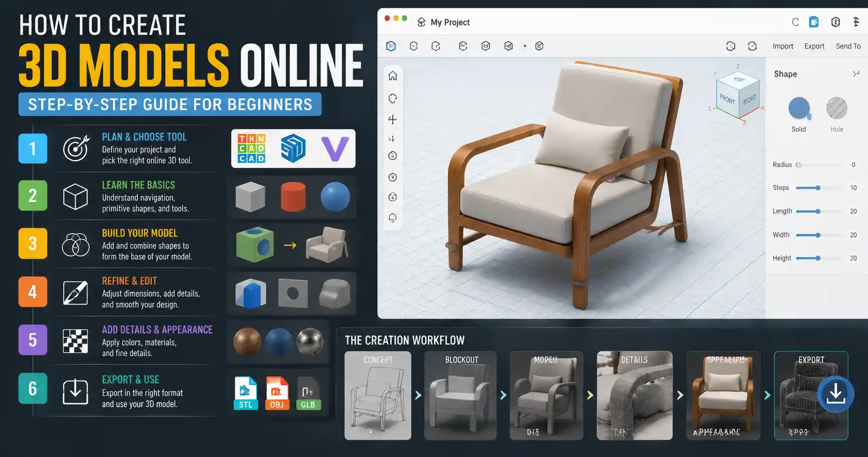The height and width of the screenshot is (457, 868).
Task: Click the blue document icon in the title bar
Action: tap(814, 22)
